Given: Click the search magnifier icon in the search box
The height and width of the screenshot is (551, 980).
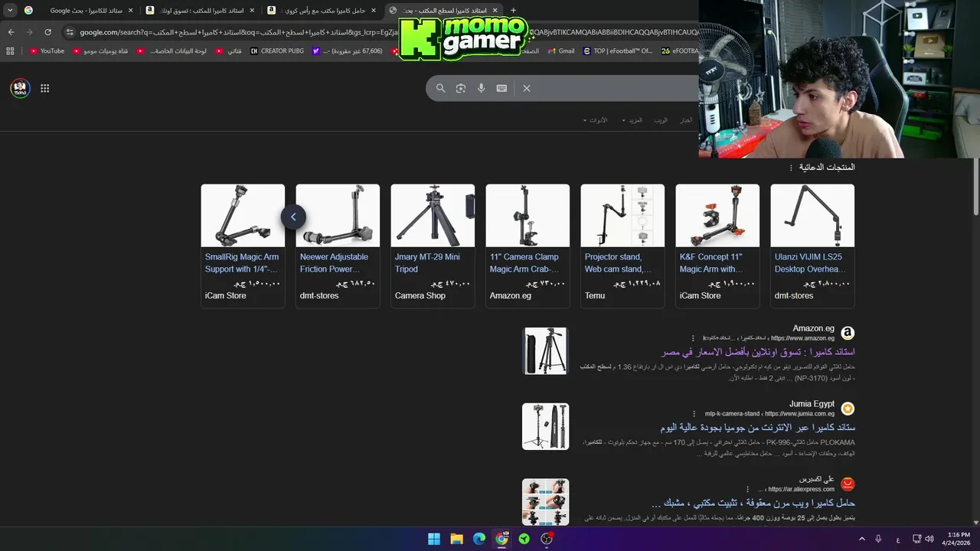Looking at the screenshot, I should point(440,88).
